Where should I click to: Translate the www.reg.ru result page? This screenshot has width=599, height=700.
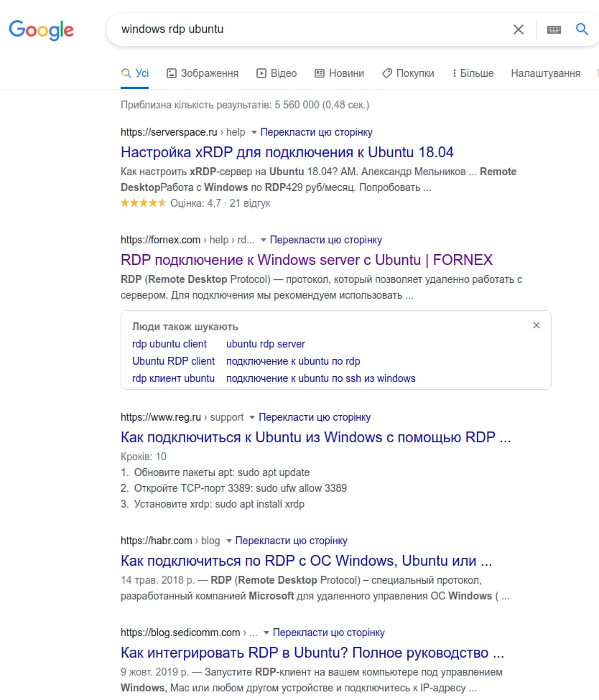coord(315,417)
